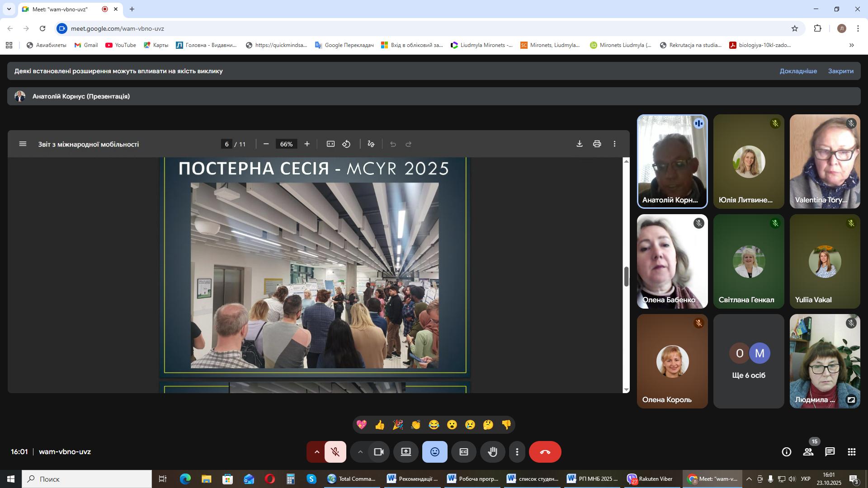Image resolution: width=868 pixels, height=488 pixels.
Task: Open PDF sidebar menu icon
Action: click(23, 144)
